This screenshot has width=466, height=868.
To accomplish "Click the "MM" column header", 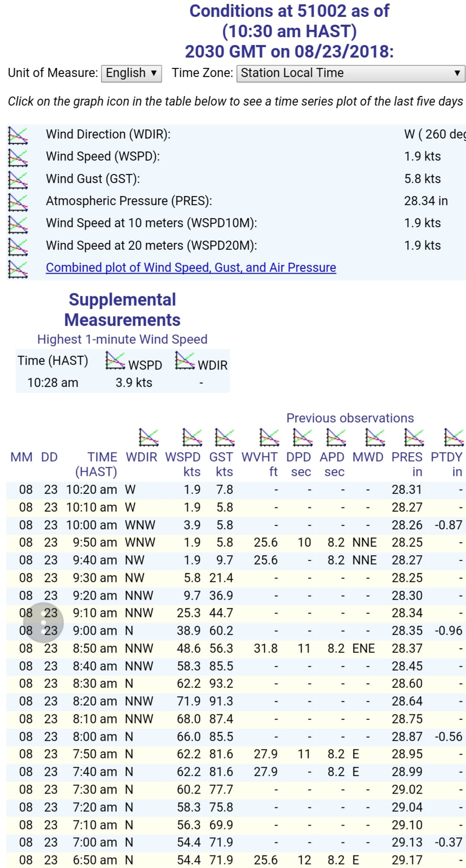I will coord(22,457).
